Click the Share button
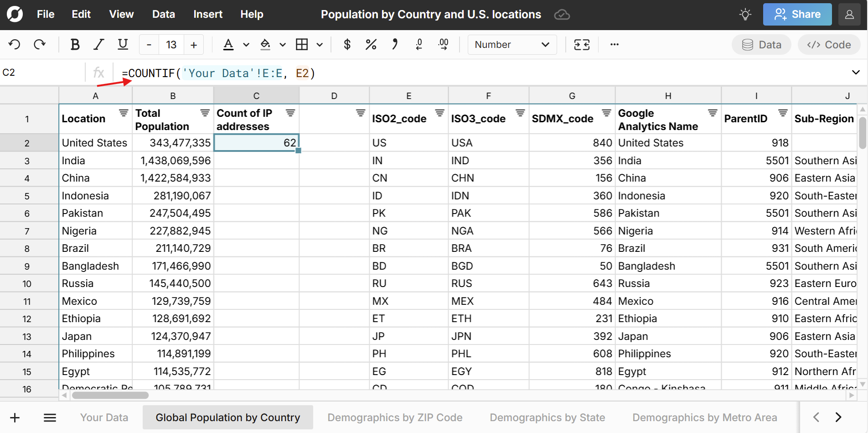Screen dimensions: 868x433 pyautogui.click(x=797, y=14)
